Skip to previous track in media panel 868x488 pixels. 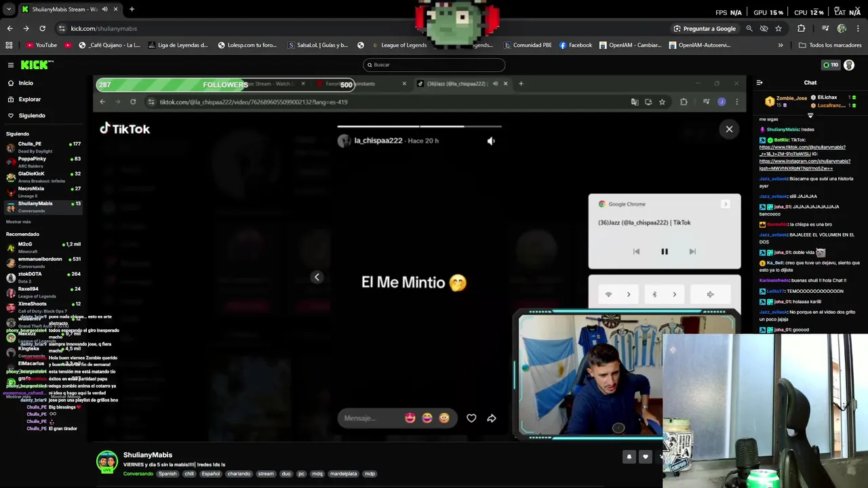(636, 251)
